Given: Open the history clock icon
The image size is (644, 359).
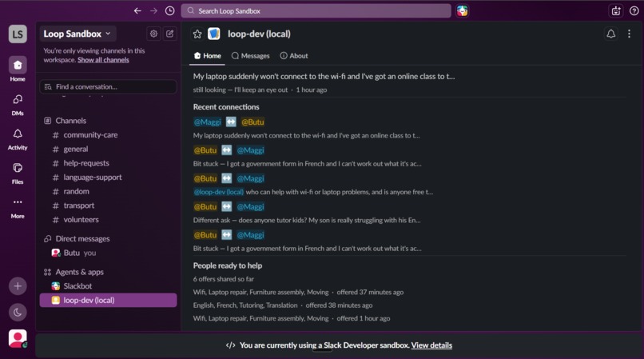Looking at the screenshot, I should [x=169, y=11].
